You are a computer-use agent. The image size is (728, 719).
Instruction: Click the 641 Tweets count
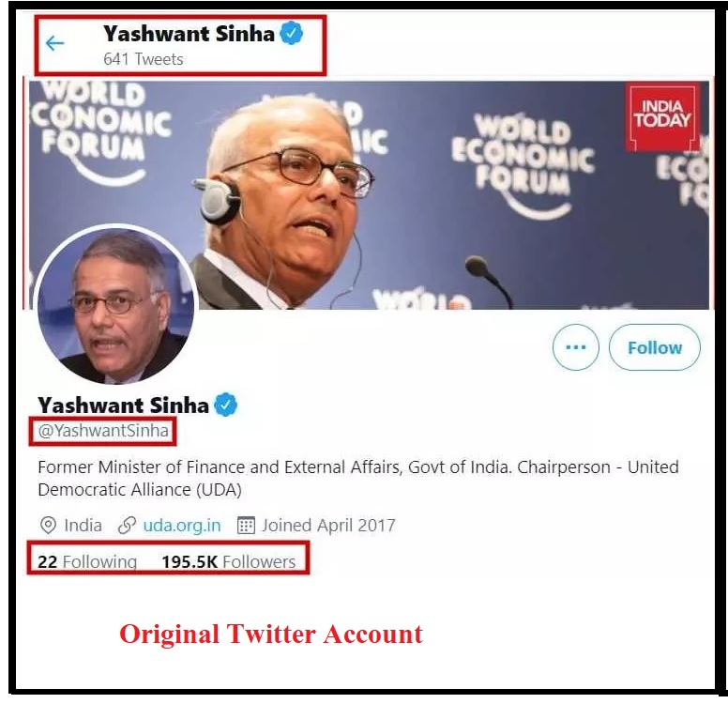point(144,59)
